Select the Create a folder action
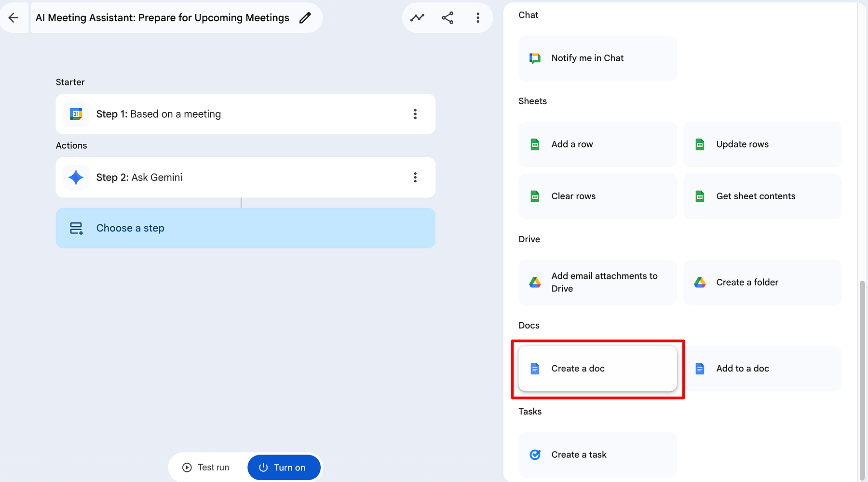The image size is (868, 482). (x=762, y=282)
